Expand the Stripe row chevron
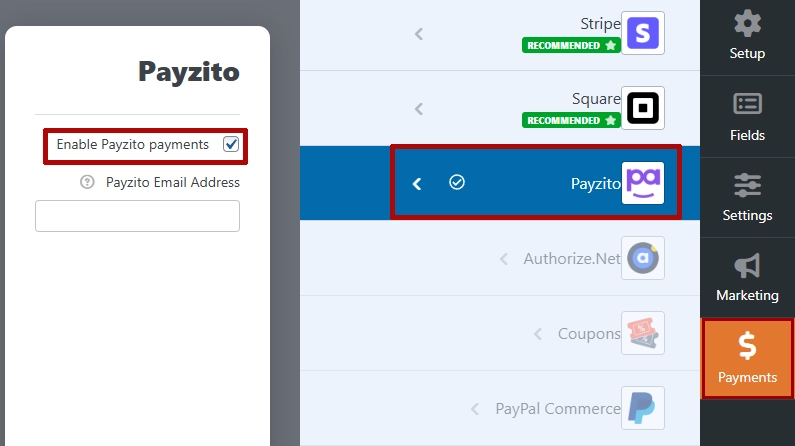The width and height of the screenshot is (795, 446). pyautogui.click(x=419, y=34)
